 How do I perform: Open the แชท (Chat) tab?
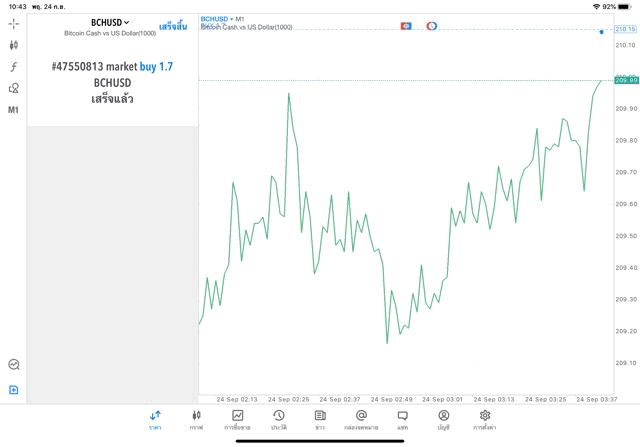402,419
